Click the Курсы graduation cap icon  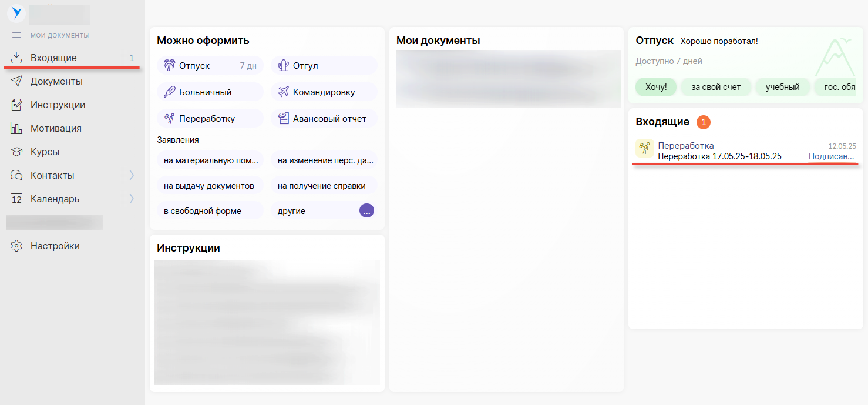(17, 152)
